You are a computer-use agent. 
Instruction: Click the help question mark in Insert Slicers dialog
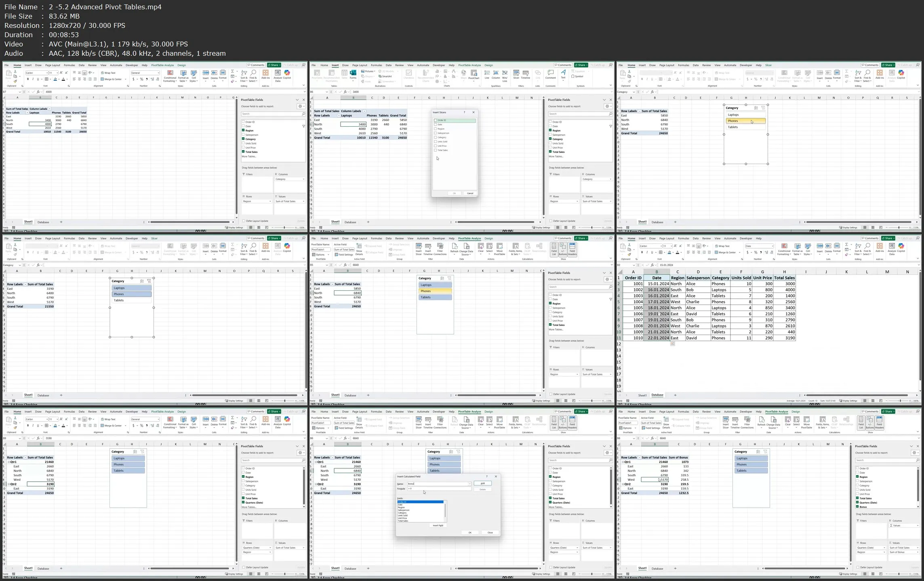tap(464, 112)
